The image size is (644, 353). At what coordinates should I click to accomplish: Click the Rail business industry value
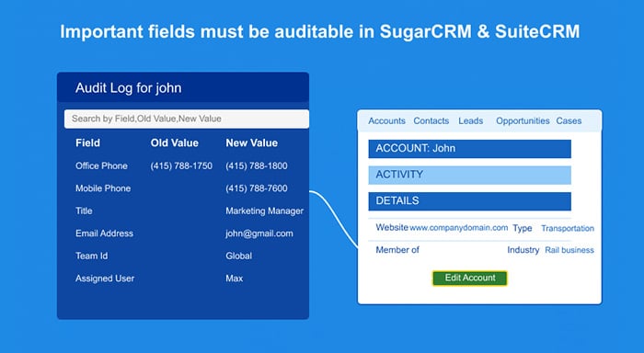[x=569, y=250]
